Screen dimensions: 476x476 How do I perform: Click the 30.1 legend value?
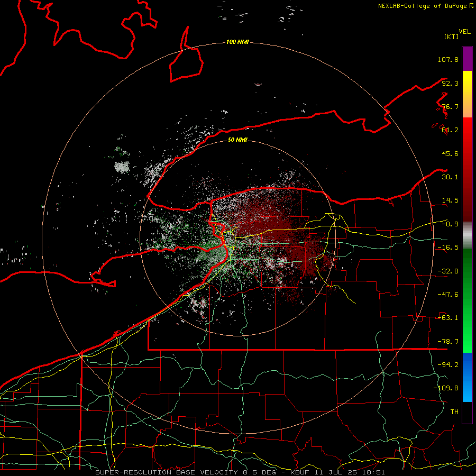pos(450,177)
